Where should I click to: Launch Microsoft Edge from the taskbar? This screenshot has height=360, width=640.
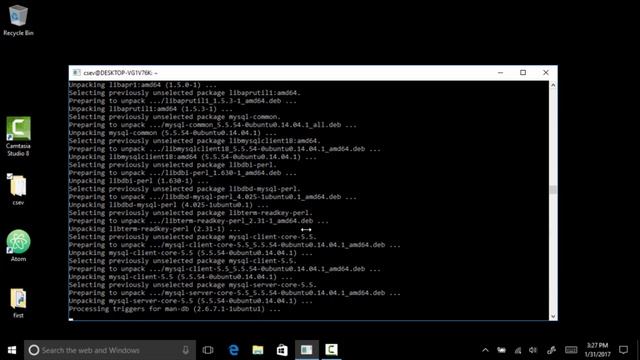tap(233, 350)
